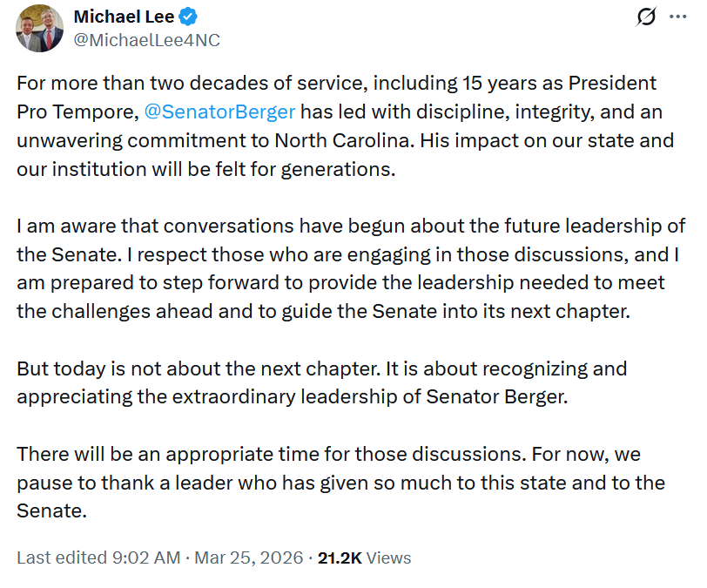Click paragraph starting 'But today is not'
Viewport: 707px width, 588px height.
(x=322, y=382)
